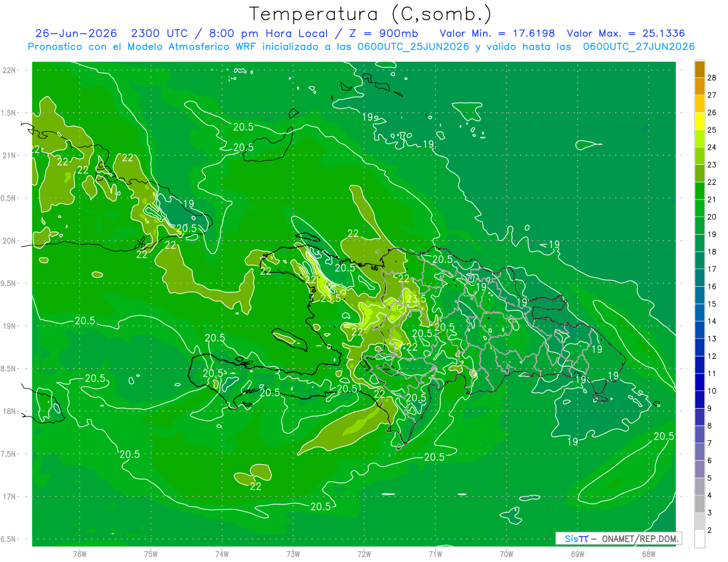Image resolution: width=728 pixels, height=562 pixels.
Task: Click the "22N" latitude axis label
Action: coord(8,70)
